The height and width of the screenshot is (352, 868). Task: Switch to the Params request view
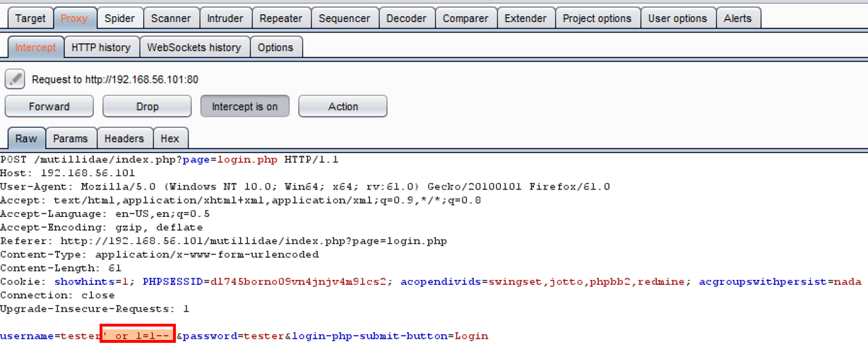[71, 139]
